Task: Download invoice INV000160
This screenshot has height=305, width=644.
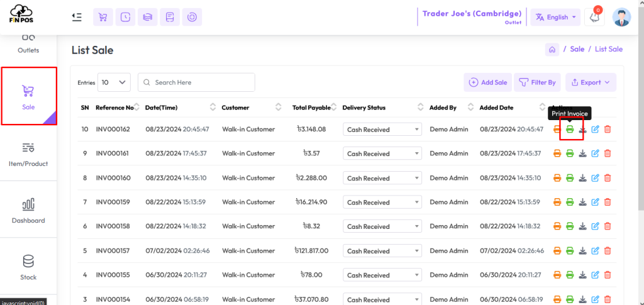Action: tap(582, 178)
